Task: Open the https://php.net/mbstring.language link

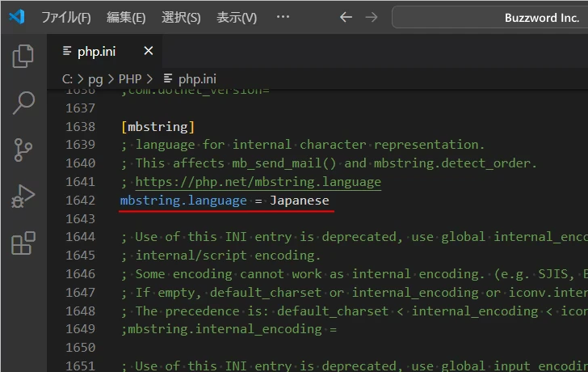Action: (x=258, y=182)
